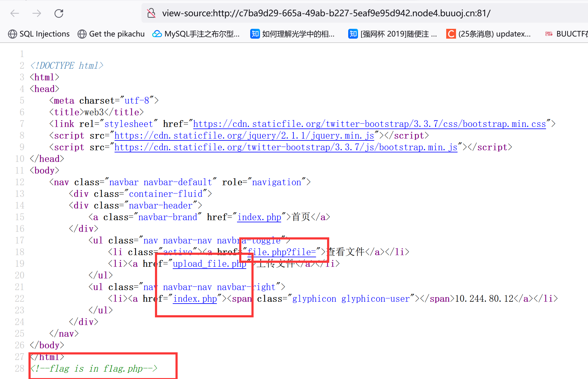Reload the current page
The width and height of the screenshot is (588, 379).
[x=59, y=13]
